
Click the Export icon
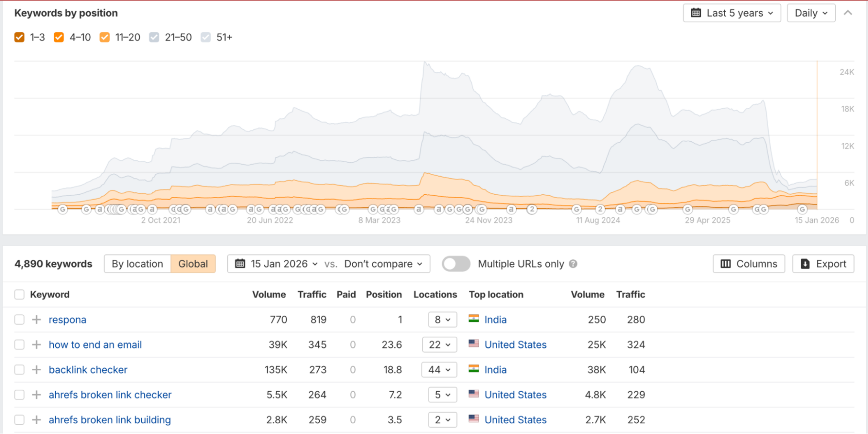click(806, 264)
